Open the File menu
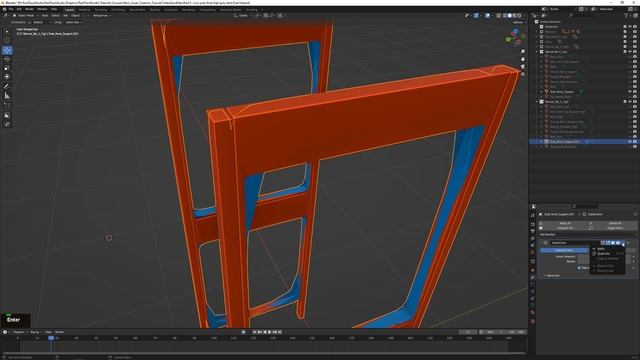 point(11,9)
